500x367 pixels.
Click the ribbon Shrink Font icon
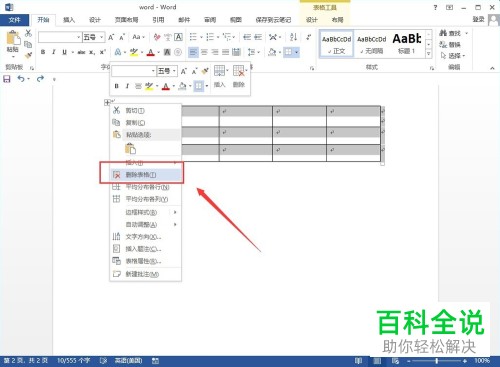click(x=122, y=37)
